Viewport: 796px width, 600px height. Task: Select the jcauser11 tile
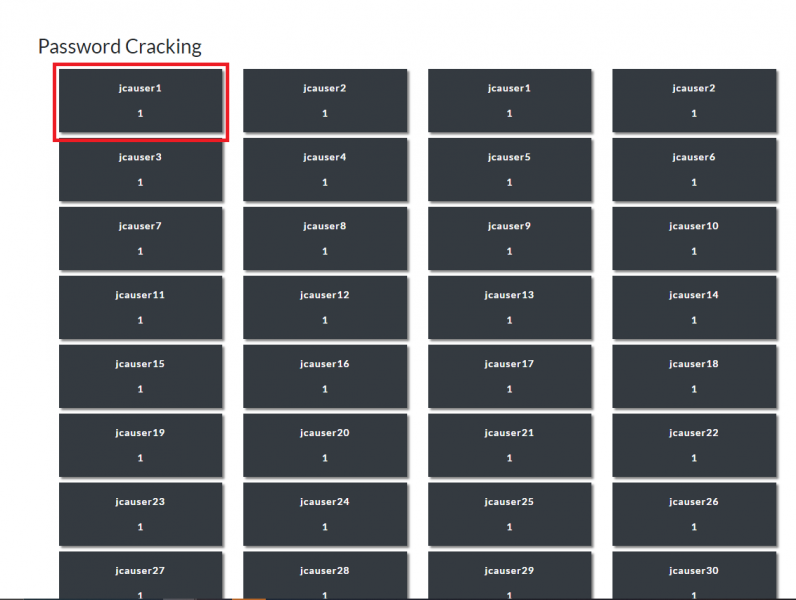click(141, 308)
